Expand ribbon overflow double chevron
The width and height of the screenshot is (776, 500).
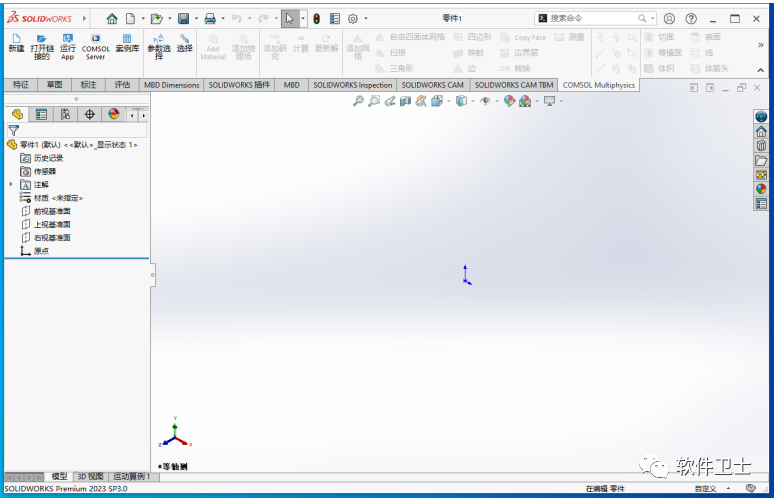pyautogui.click(x=761, y=45)
